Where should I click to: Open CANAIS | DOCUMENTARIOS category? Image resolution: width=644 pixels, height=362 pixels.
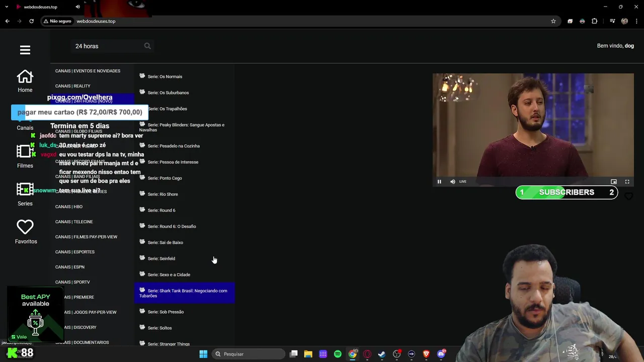point(82,342)
